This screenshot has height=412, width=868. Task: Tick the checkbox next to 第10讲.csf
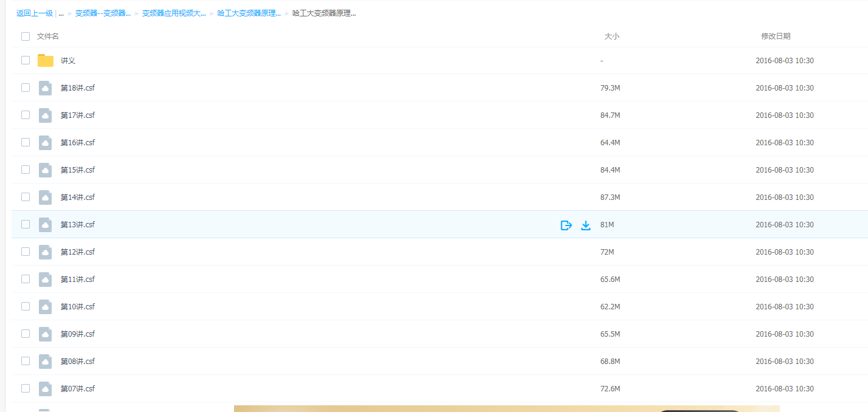[26, 306]
